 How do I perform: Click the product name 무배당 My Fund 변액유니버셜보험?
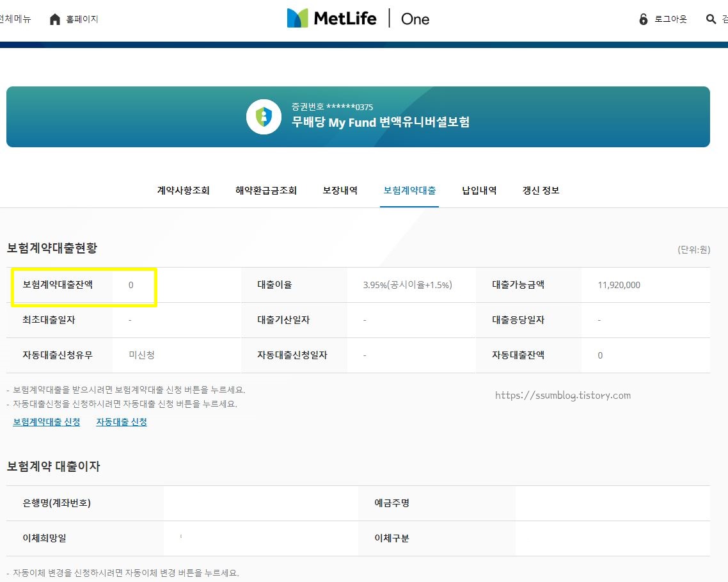pyautogui.click(x=380, y=122)
